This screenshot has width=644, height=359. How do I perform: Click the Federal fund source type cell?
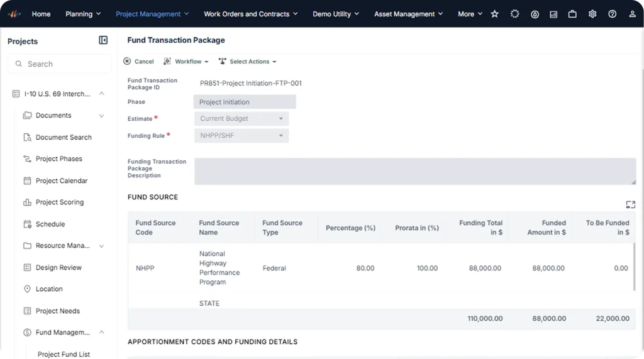(274, 268)
